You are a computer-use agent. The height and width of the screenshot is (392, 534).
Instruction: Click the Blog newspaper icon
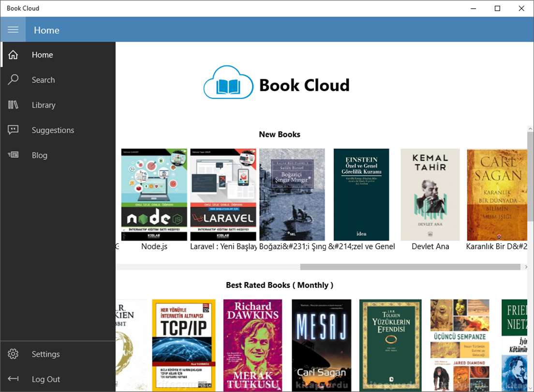point(13,155)
